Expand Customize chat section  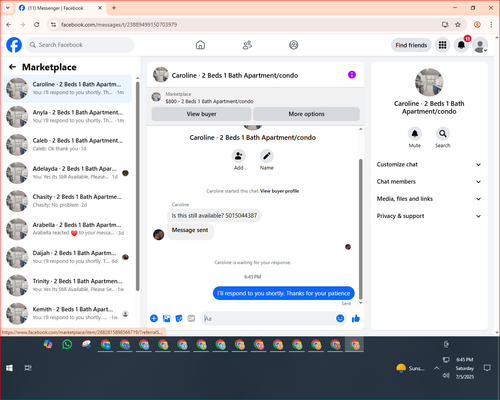(429, 164)
